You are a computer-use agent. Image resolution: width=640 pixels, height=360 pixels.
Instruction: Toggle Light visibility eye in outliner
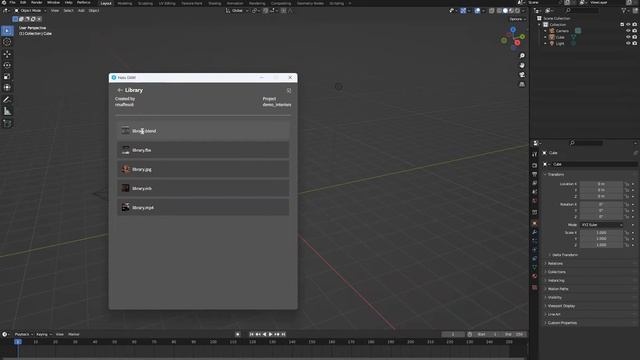628,43
